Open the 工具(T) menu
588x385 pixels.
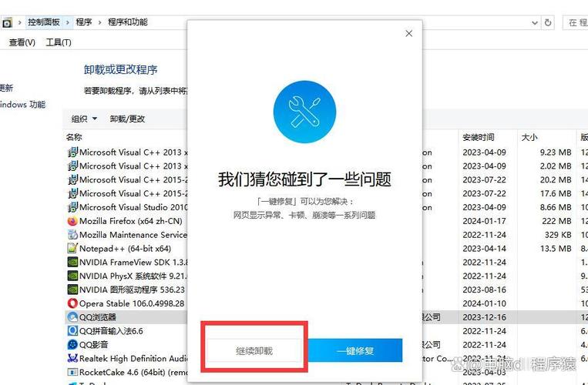59,42
